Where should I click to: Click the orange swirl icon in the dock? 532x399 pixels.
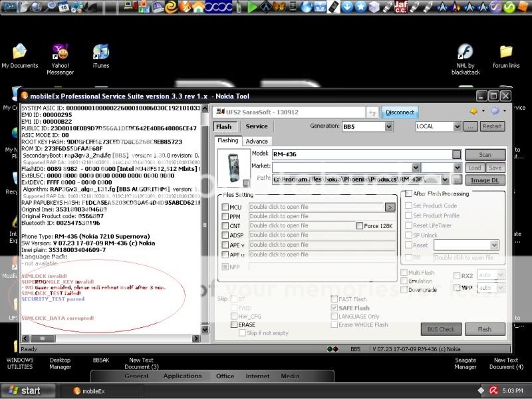[172, 7]
